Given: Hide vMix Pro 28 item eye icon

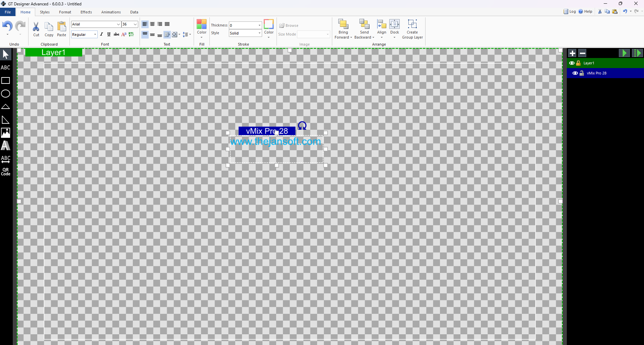Looking at the screenshot, I should [x=575, y=73].
